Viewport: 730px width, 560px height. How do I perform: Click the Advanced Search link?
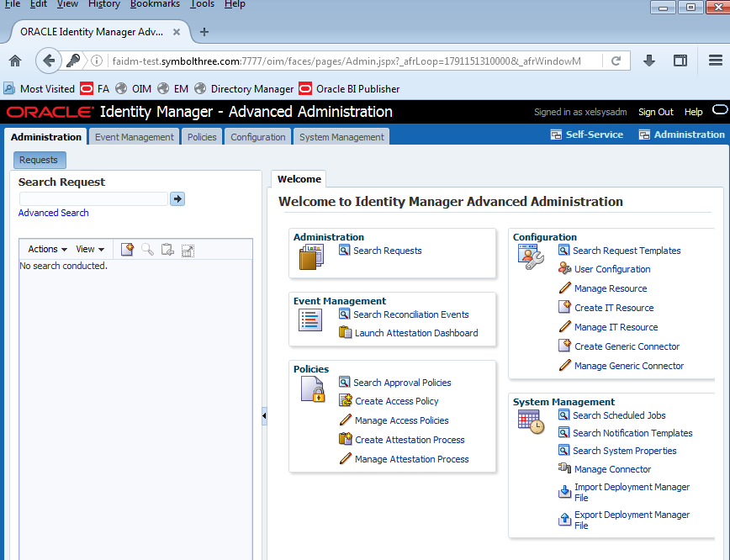coord(54,213)
